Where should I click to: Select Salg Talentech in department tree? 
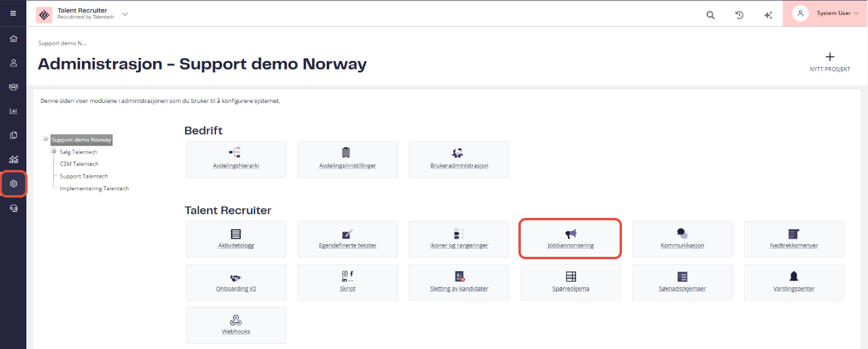[78, 152]
